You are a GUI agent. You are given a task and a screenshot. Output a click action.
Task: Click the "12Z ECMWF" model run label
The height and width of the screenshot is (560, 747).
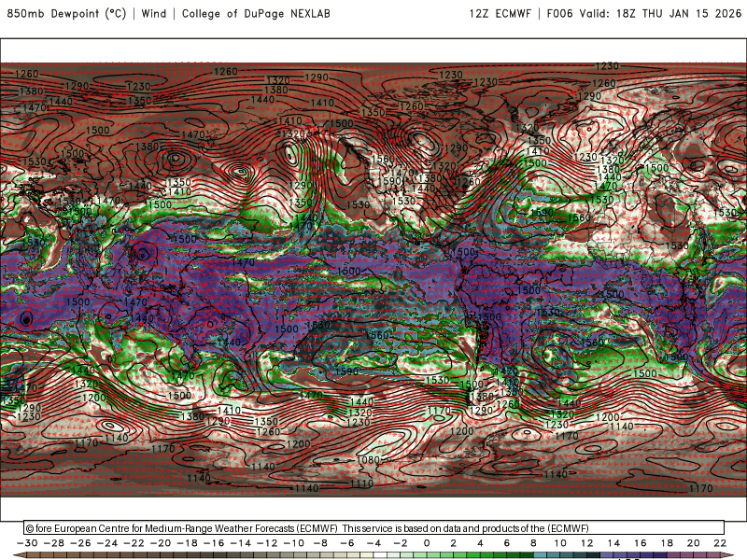500,13
